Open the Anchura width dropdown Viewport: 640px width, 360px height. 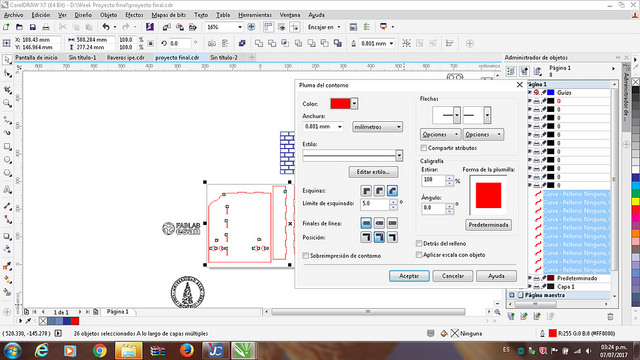[x=340, y=127]
